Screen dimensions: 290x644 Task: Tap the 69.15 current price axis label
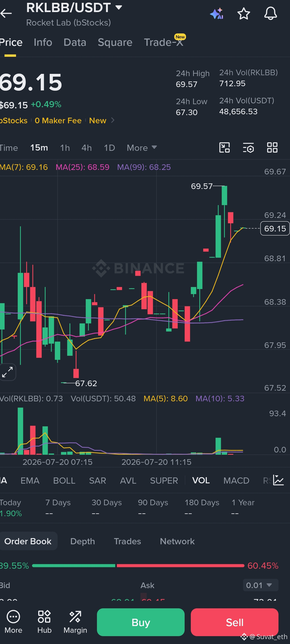pos(275,228)
